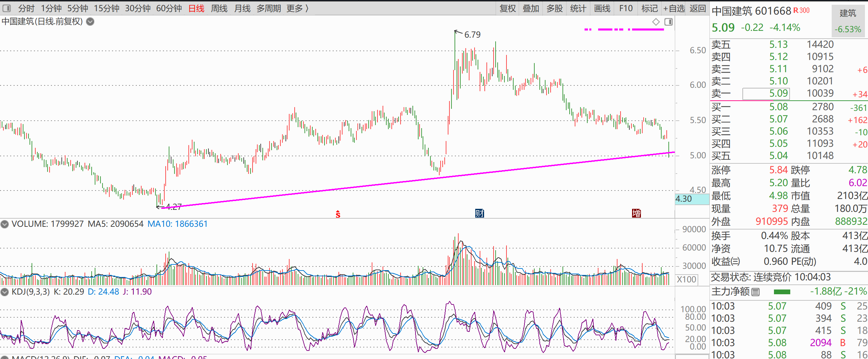Click the diamond icon above chart
The width and height of the screenshot is (868, 359).
pos(656,22)
